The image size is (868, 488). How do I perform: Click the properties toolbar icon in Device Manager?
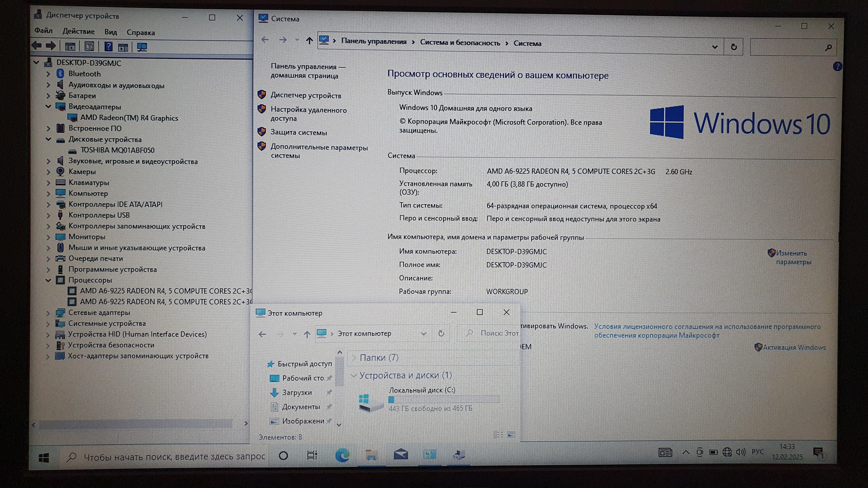click(89, 47)
